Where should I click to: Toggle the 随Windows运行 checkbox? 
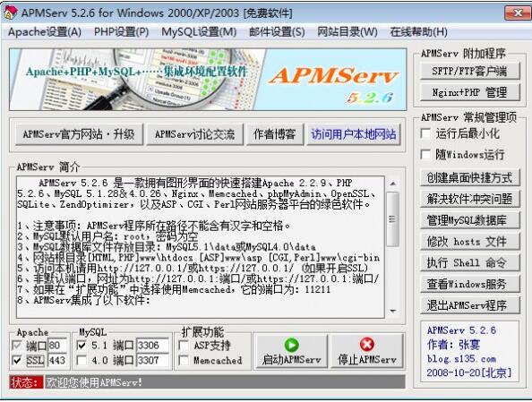tap(425, 154)
